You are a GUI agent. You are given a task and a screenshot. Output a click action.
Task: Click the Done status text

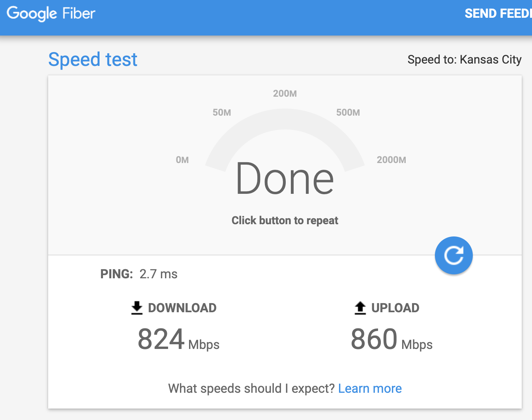point(285,179)
